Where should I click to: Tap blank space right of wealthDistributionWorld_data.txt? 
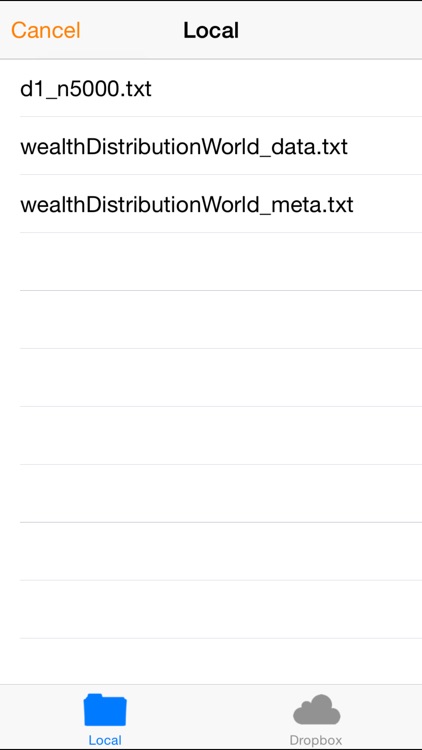point(385,146)
